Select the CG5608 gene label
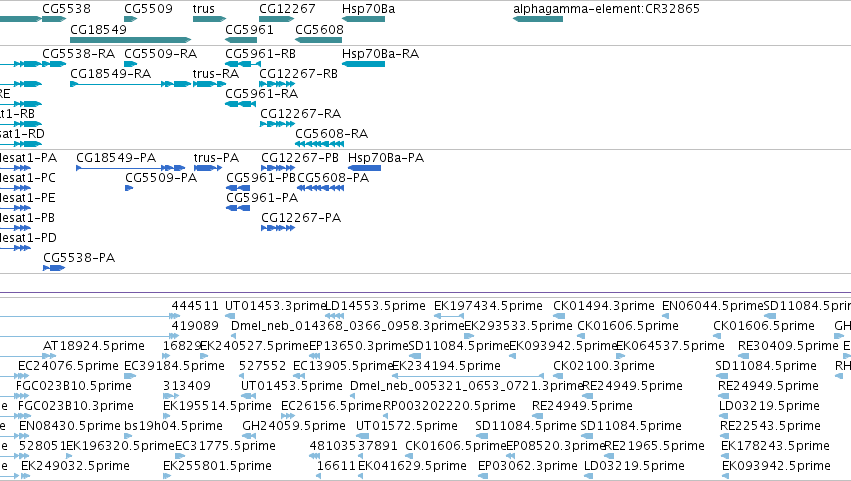This screenshot has height=481, width=851. tap(319, 29)
